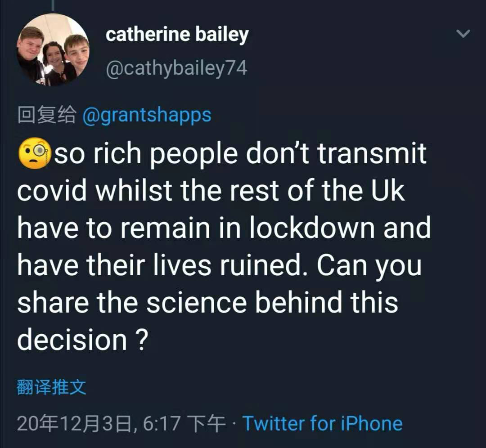Open the catherine bailey display name
This screenshot has height=448, width=486.
pos(177,35)
